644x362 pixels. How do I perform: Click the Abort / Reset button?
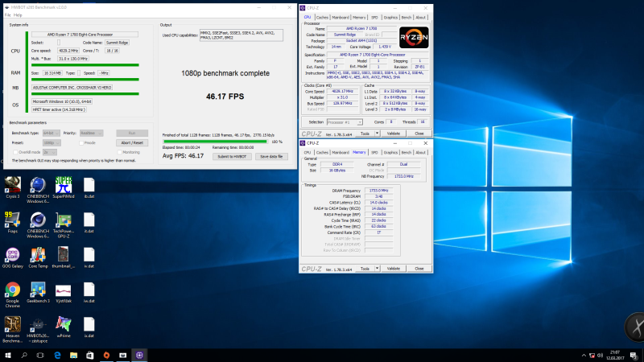click(x=132, y=143)
